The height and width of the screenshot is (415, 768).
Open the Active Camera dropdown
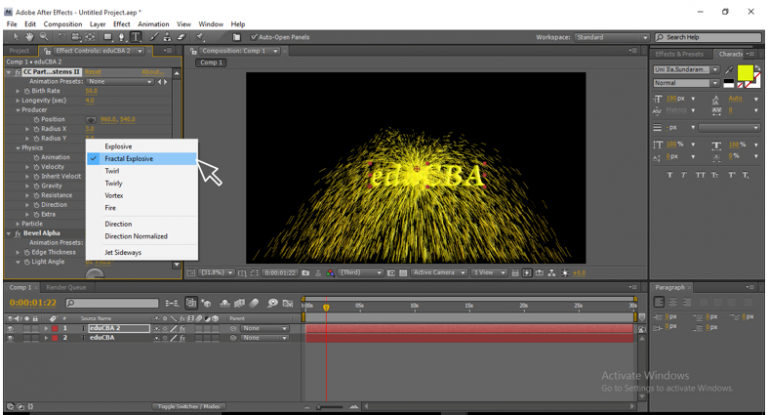(439, 273)
